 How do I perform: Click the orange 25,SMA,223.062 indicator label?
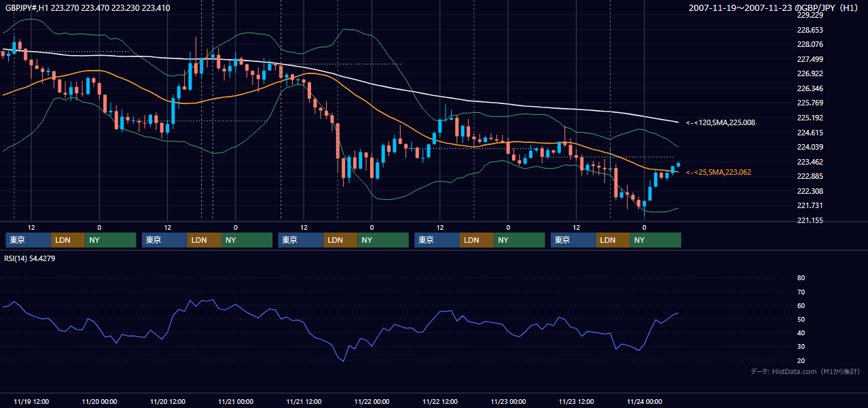[719, 173]
